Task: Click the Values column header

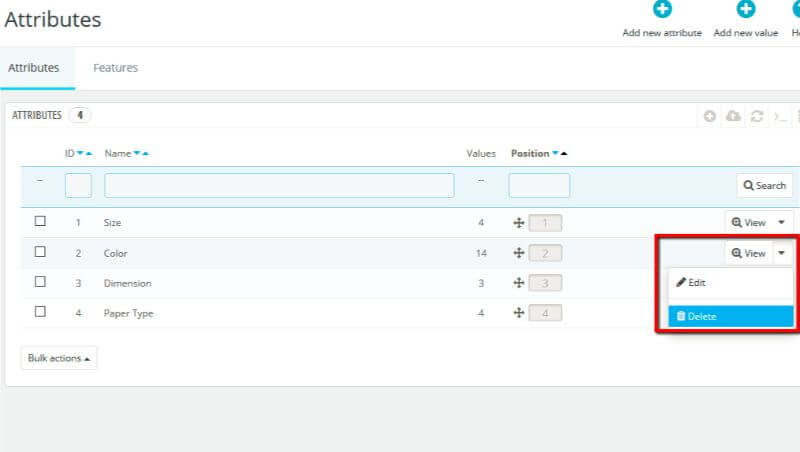Action: tap(481, 153)
